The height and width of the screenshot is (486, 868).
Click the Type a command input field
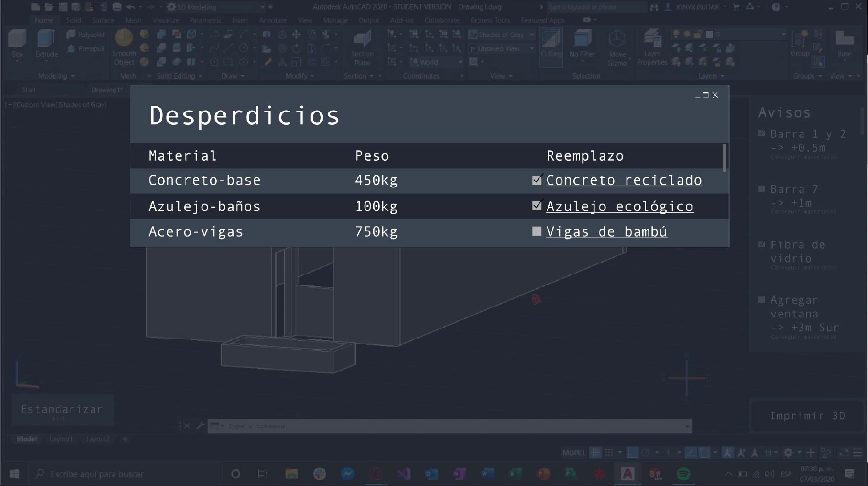coord(449,426)
